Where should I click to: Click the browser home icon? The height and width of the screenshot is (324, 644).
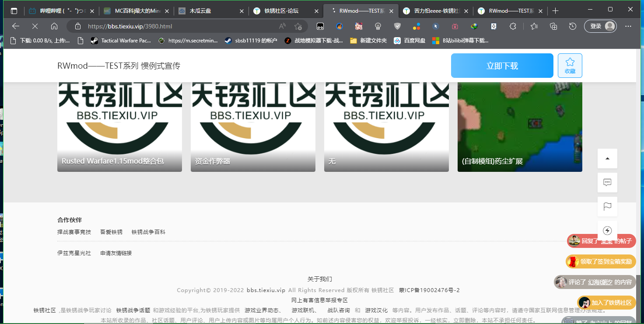coord(54,26)
